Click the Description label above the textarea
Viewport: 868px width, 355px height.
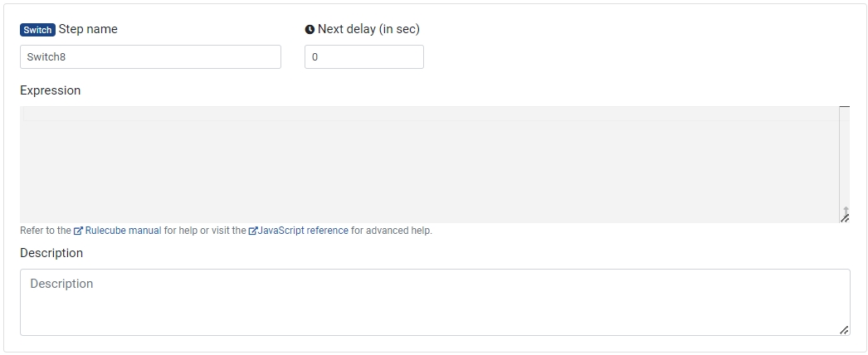click(x=51, y=253)
